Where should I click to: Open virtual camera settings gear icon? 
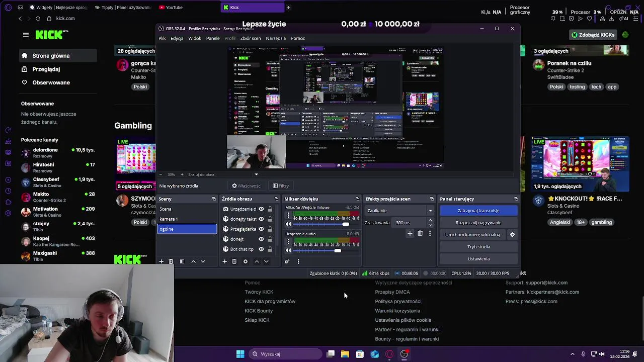pyautogui.click(x=512, y=235)
